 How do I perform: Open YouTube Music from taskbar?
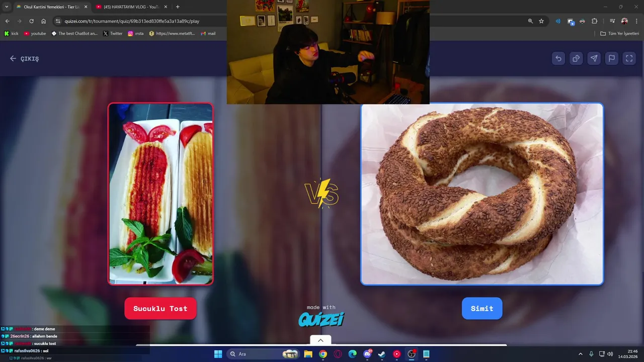(x=397, y=354)
